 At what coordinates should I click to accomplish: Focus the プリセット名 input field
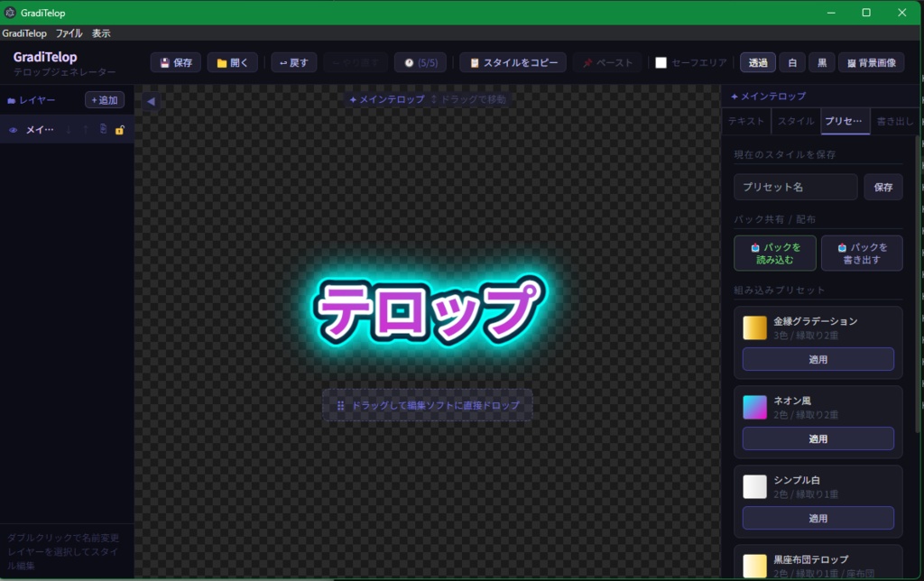coord(796,187)
